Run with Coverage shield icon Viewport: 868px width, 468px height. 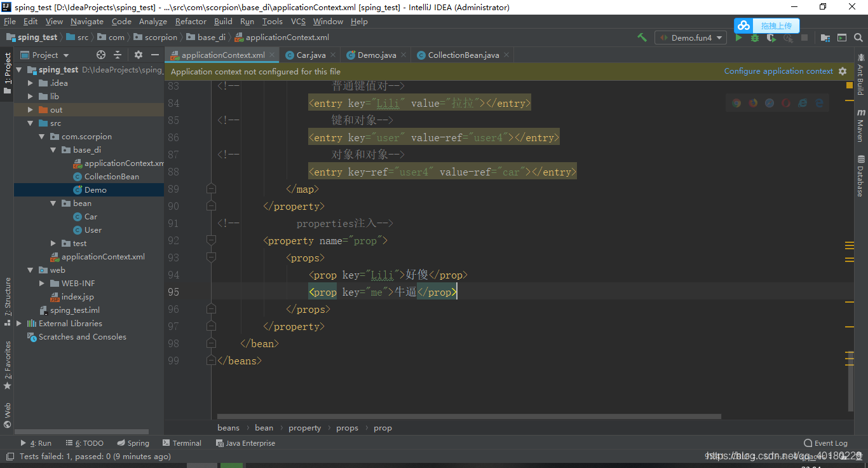771,38
